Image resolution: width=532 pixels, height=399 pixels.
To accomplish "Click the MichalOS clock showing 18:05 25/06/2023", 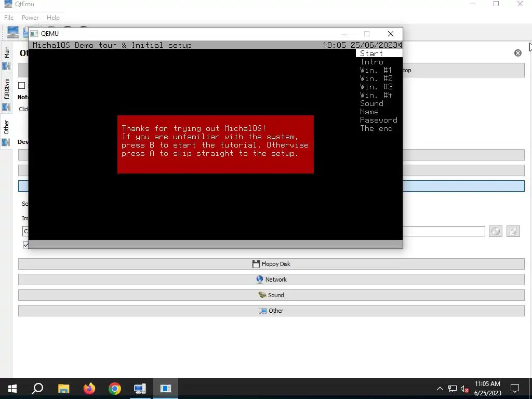I will pos(360,45).
